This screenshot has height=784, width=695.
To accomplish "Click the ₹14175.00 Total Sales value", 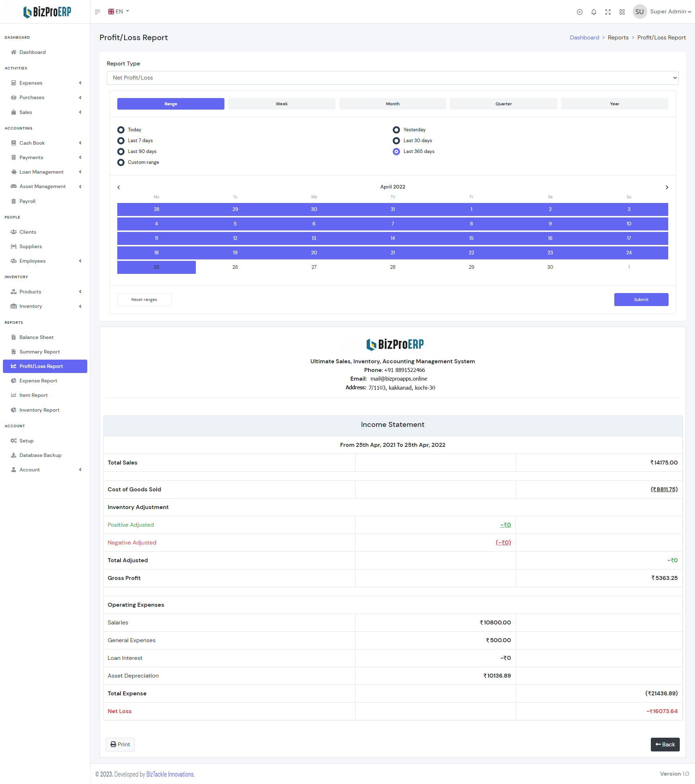I will (x=664, y=463).
